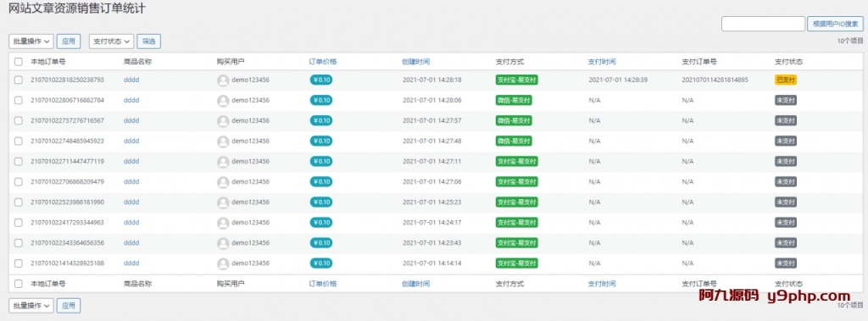Click order number 210701022818250238793
Viewport: 868px width, 321px height.
pos(67,80)
